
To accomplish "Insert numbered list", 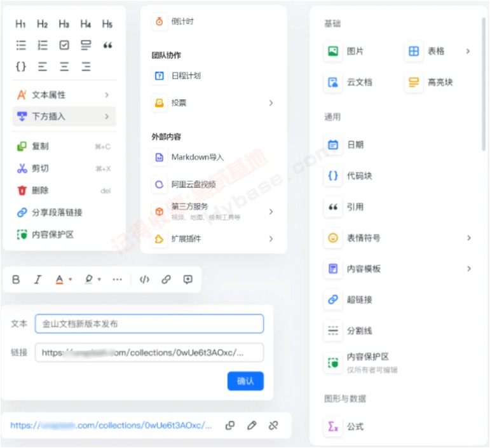I will [x=43, y=45].
